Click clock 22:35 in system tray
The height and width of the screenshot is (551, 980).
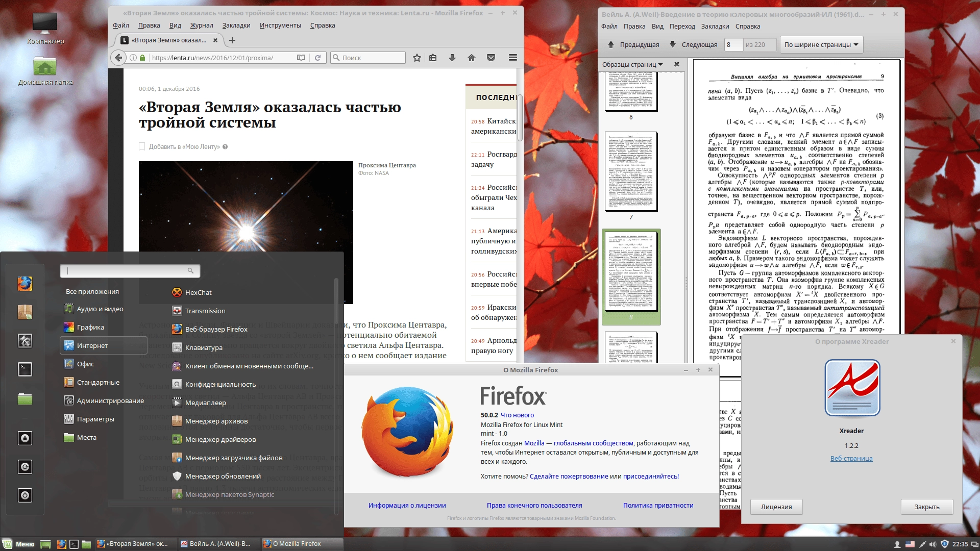(x=960, y=544)
